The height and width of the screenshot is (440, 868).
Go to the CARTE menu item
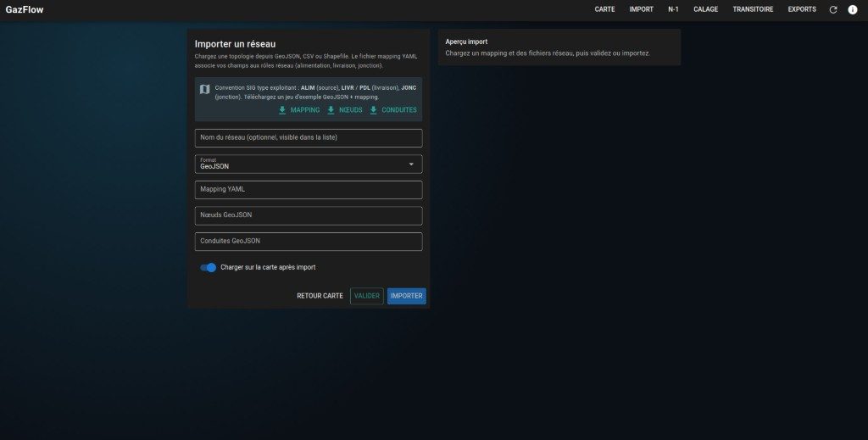(x=604, y=9)
